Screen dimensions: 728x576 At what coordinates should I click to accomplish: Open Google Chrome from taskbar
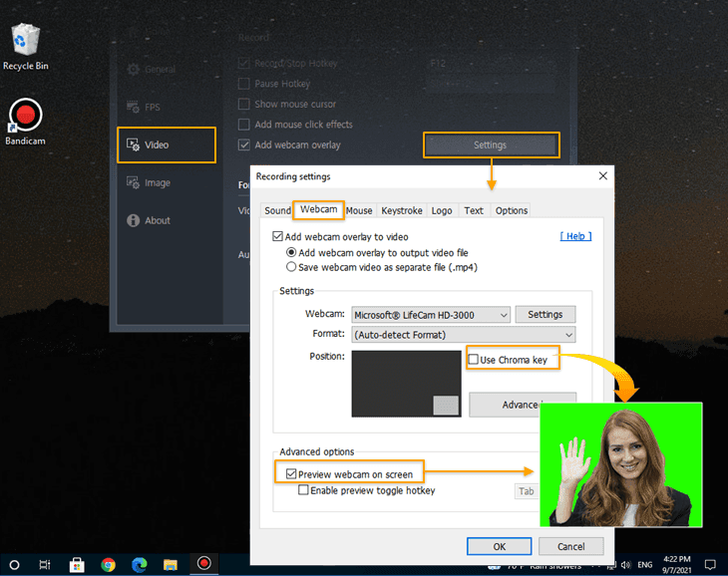[108, 564]
